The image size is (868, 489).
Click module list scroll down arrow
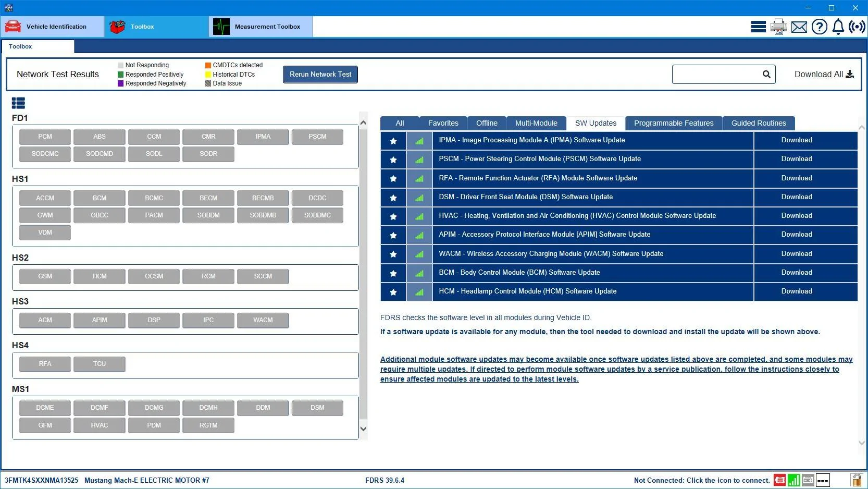[x=363, y=429]
